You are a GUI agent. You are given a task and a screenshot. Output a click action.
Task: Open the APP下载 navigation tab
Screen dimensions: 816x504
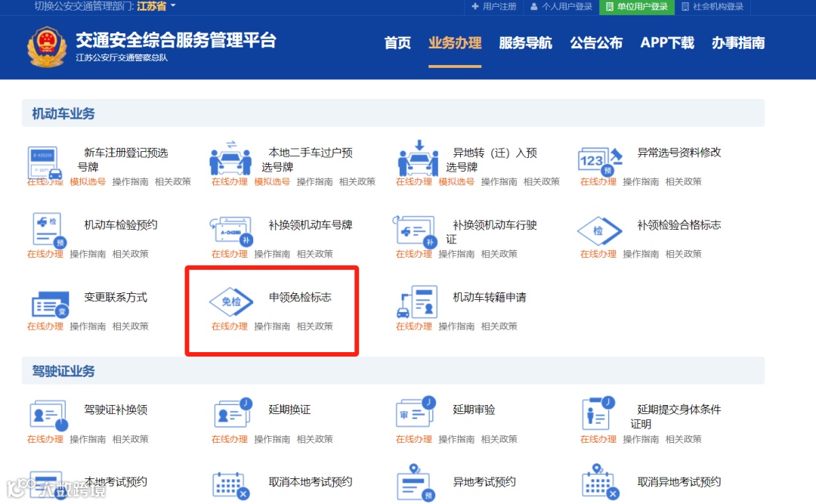(667, 43)
